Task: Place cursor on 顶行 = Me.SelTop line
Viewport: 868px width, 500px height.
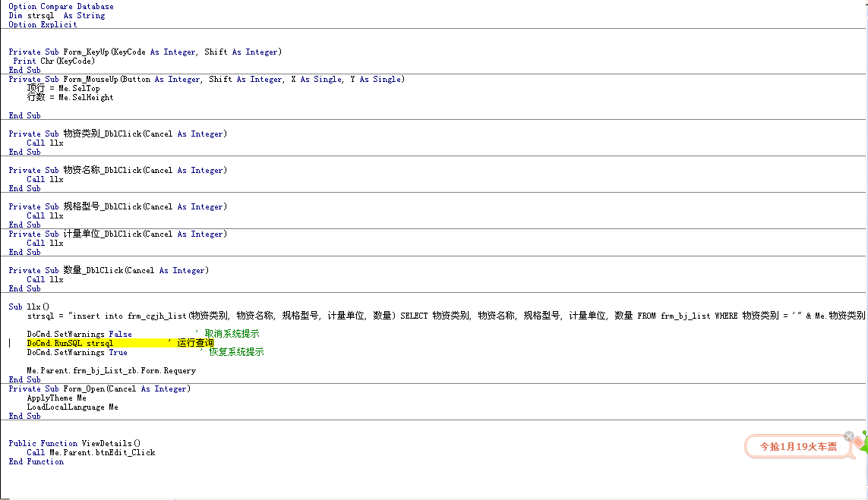Action: click(63, 89)
